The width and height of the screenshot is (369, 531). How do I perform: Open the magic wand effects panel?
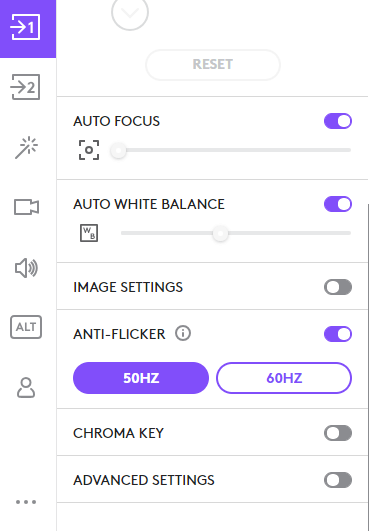coord(26,147)
